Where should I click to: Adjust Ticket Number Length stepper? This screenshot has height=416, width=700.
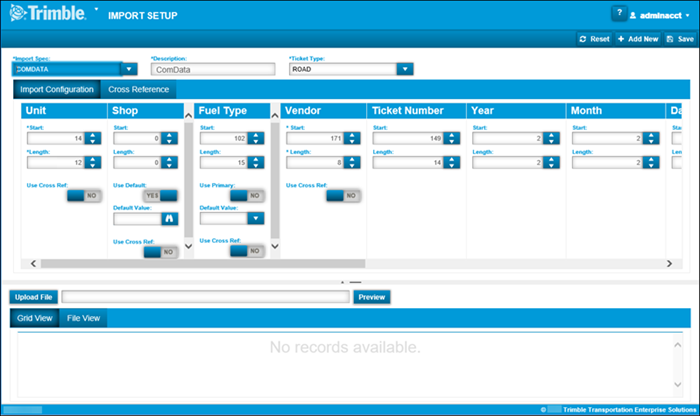(x=451, y=162)
